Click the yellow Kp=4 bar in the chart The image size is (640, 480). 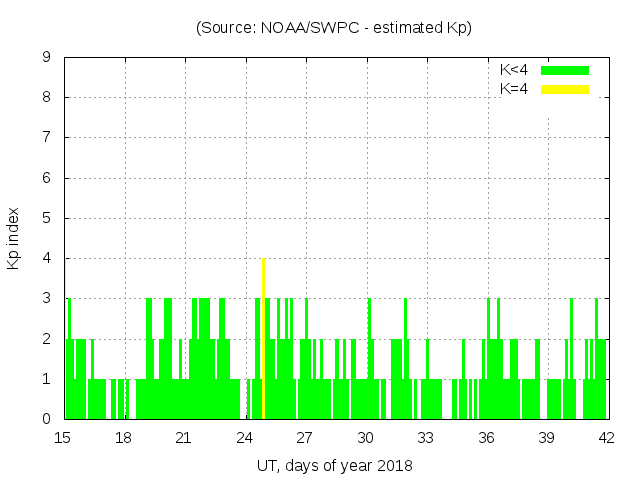coord(263,340)
